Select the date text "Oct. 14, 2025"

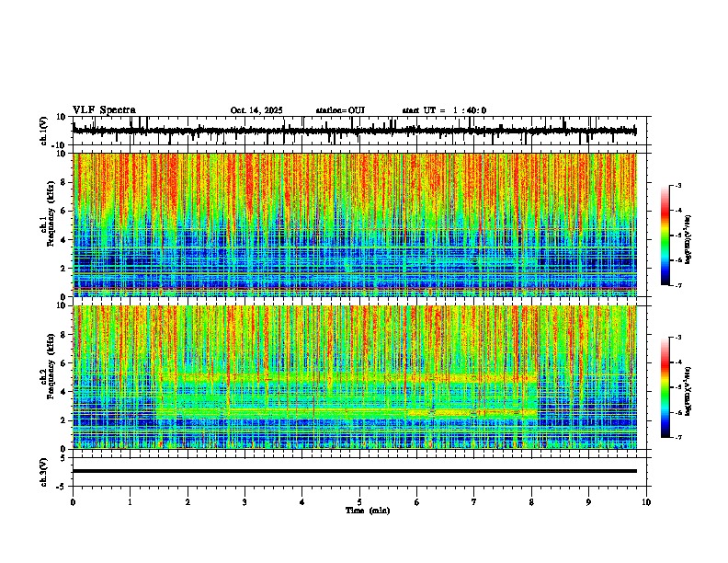point(256,110)
